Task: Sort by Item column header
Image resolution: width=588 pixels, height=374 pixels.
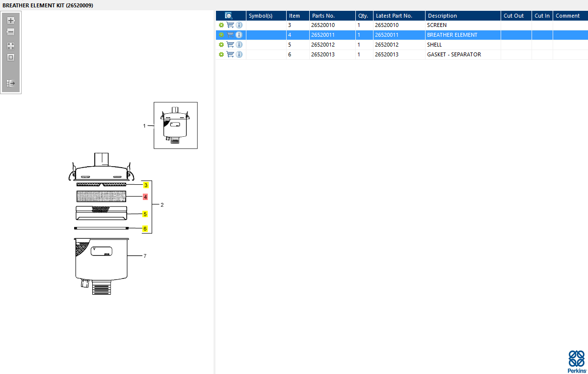Action: 298,16
